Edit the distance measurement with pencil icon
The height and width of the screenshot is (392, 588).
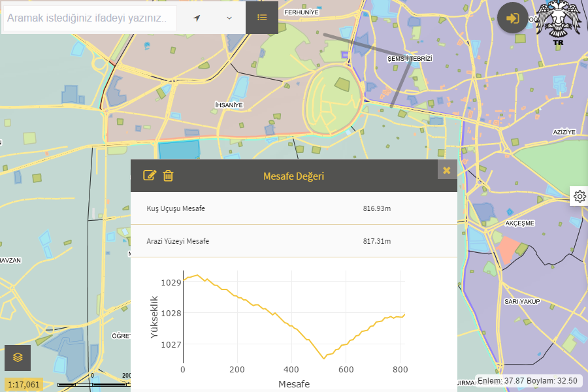(x=150, y=175)
